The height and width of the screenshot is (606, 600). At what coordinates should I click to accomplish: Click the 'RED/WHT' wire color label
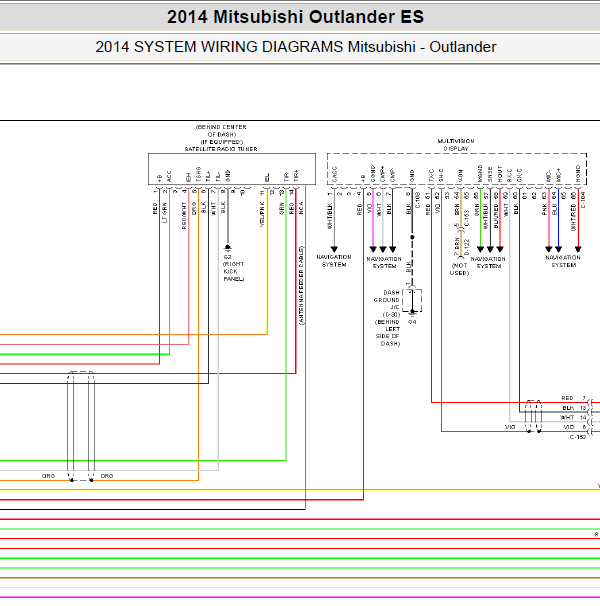click(x=184, y=216)
